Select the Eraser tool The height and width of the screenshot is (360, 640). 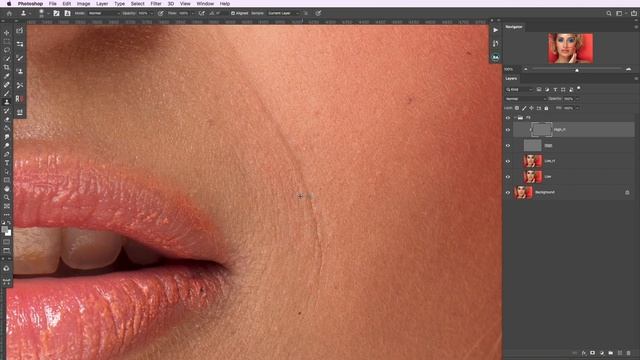tap(7, 119)
